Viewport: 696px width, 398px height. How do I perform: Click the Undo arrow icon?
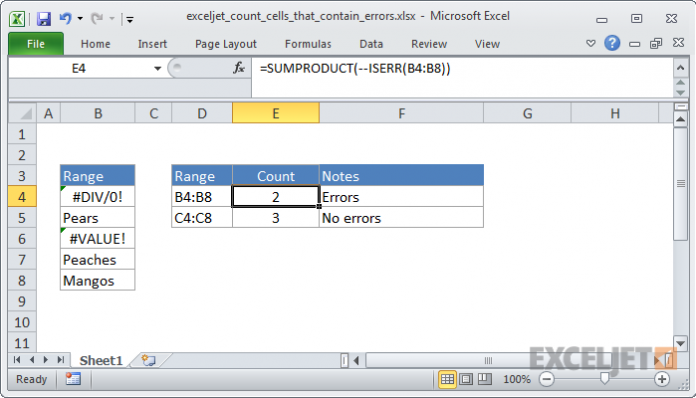click(66, 19)
